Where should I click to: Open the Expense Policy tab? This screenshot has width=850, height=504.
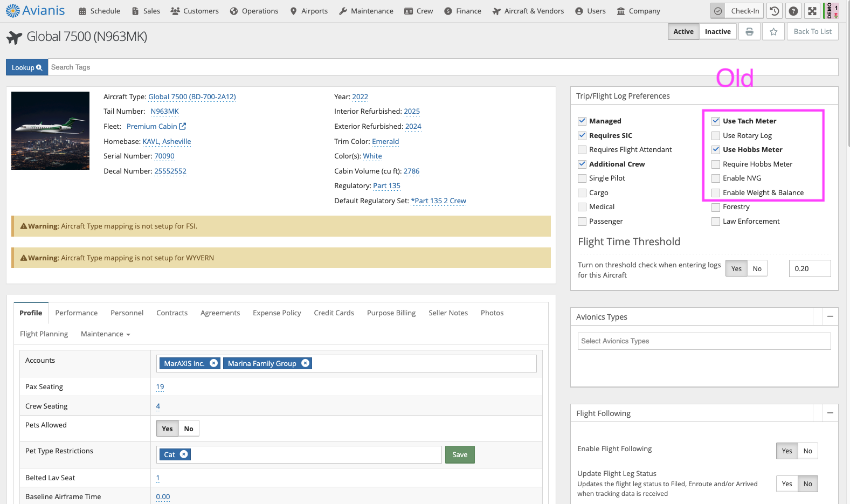point(277,313)
